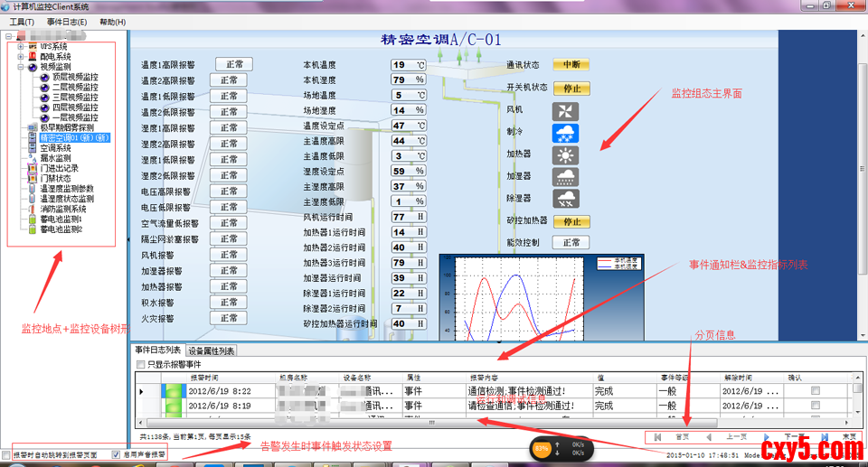Viewport: 868px width, 467px height.
Task: Switch to the 设备属性列表 tab
Action: [212, 350]
